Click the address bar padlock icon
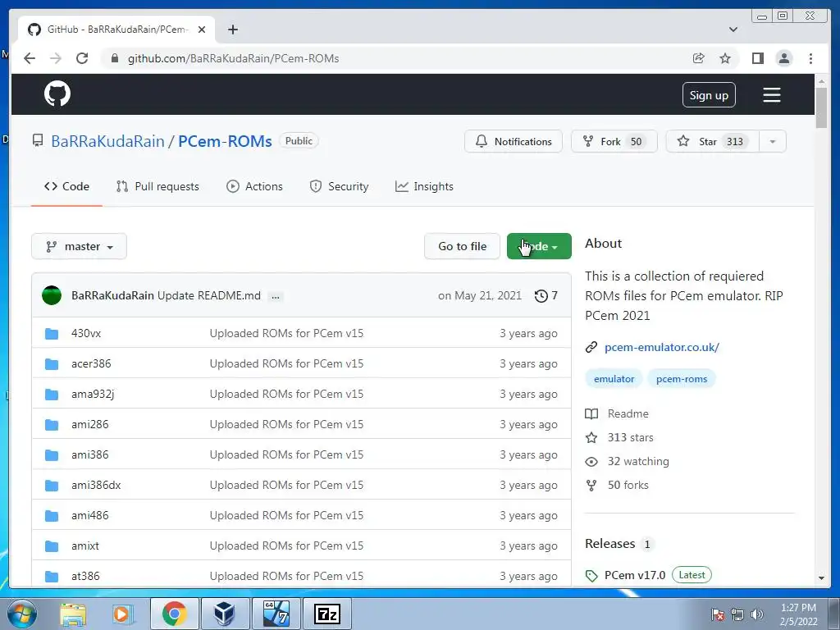 (115, 58)
